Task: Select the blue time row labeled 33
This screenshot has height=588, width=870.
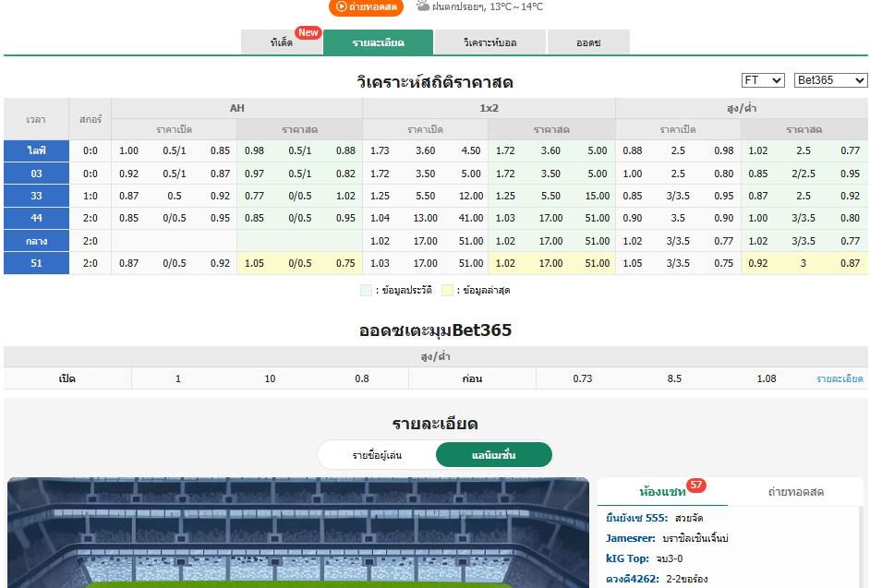Action: tap(36, 196)
